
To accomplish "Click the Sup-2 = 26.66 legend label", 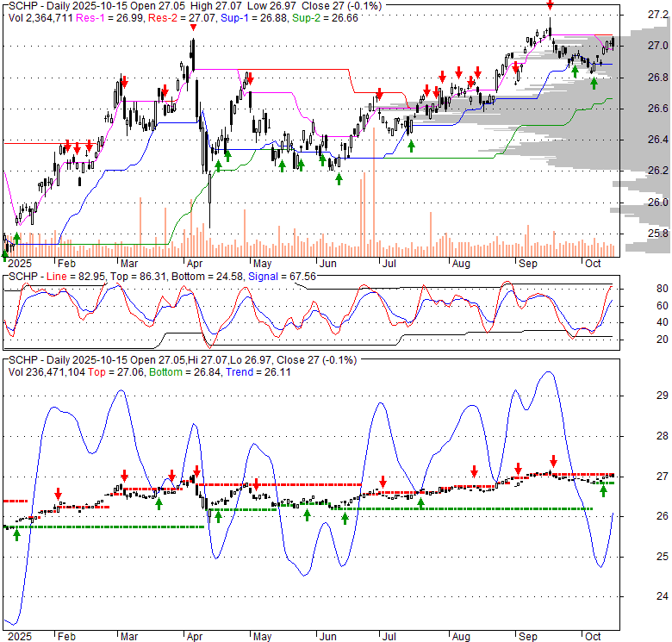I will (x=326, y=18).
